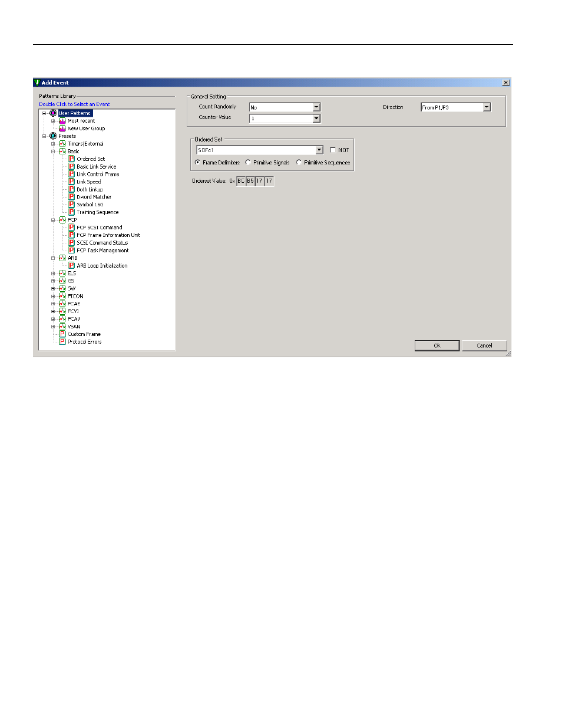This screenshot has width=562, height=728.
Task: Click the Protocol Errors pattern icon
Action: click(62, 342)
